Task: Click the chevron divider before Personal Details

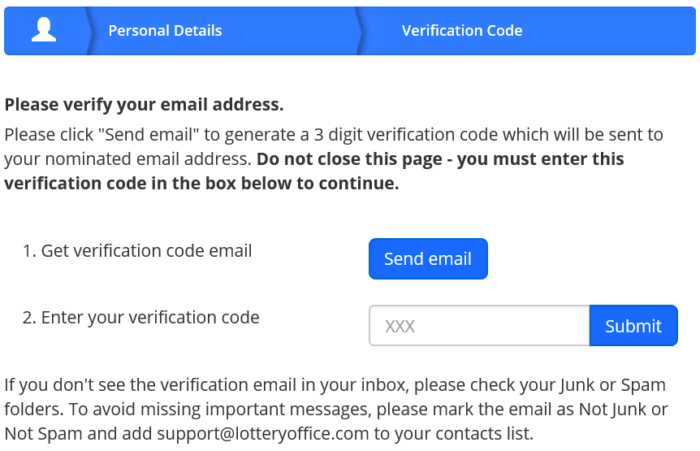Action: point(89,30)
